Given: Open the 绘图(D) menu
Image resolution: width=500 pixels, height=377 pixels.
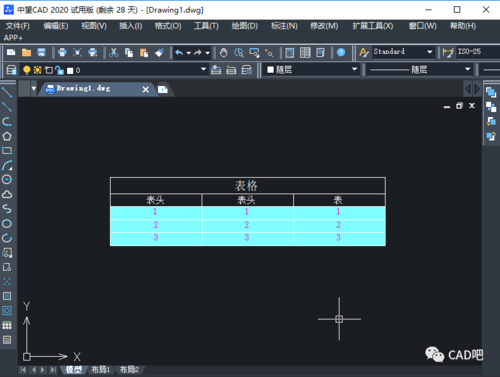Looking at the screenshot, I should [x=245, y=26].
